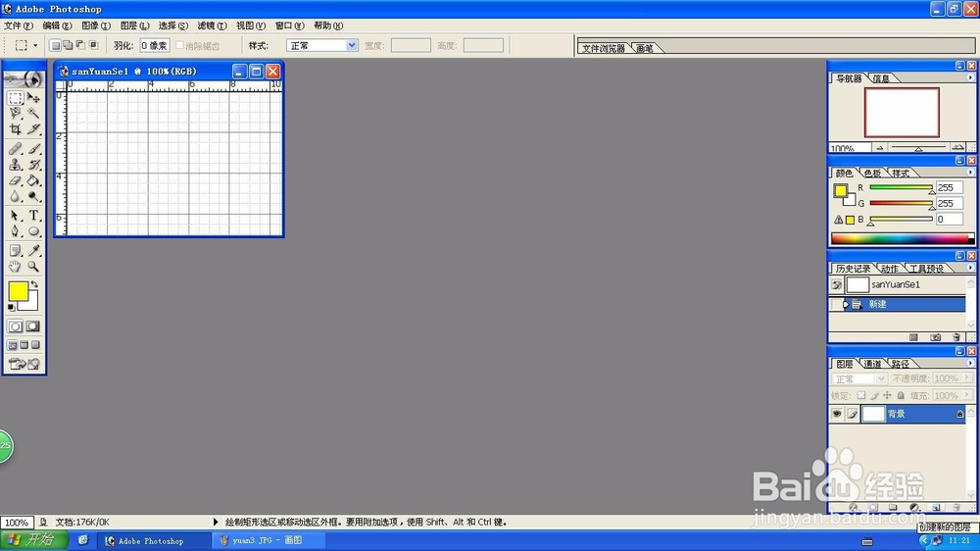Select the Magic Wand tool

click(x=33, y=113)
